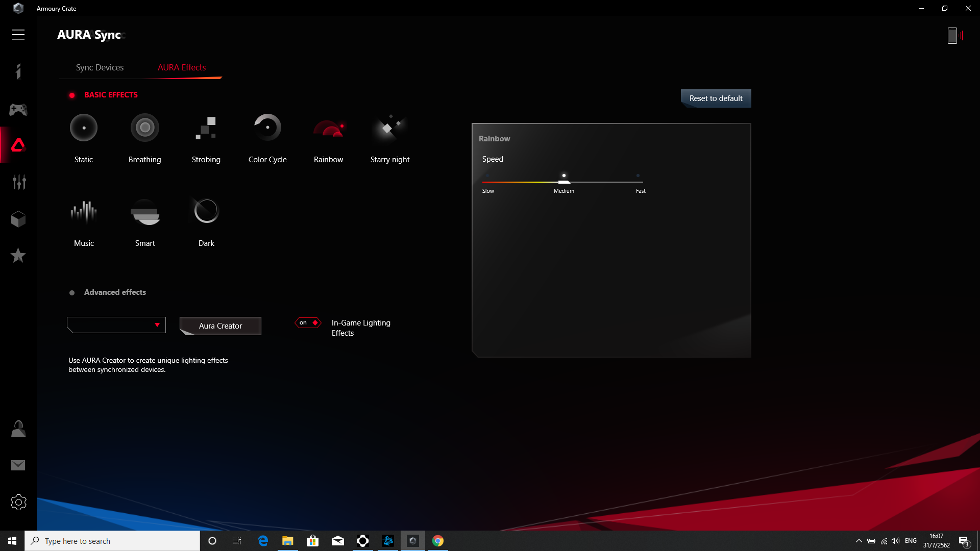This screenshot has height=551, width=980.
Task: Open the Advanced effects dropdown
Action: click(x=116, y=325)
